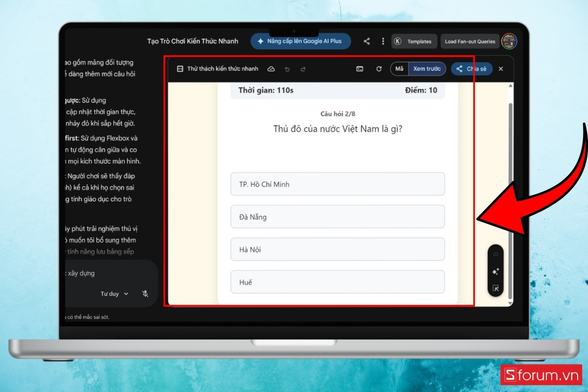Click the Thời gian: 110s timer text
The image size is (588, 392).
coord(266,90)
